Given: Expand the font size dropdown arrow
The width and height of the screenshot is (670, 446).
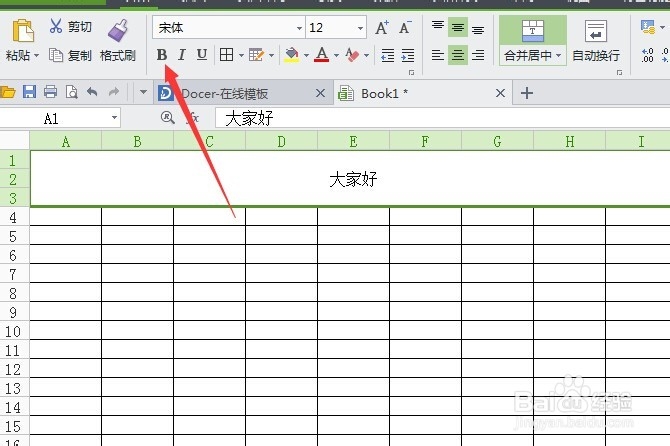Looking at the screenshot, I should tap(361, 28).
